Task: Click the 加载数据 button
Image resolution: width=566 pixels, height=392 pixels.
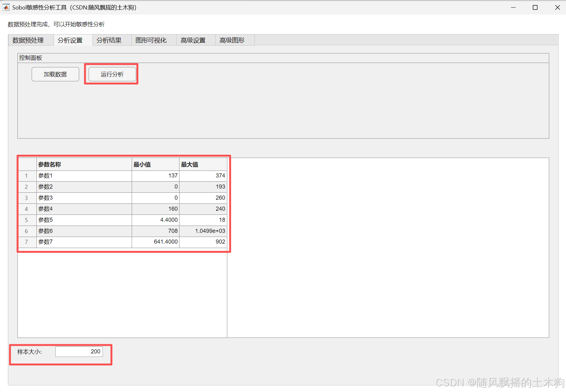Action: pyautogui.click(x=55, y=74)
